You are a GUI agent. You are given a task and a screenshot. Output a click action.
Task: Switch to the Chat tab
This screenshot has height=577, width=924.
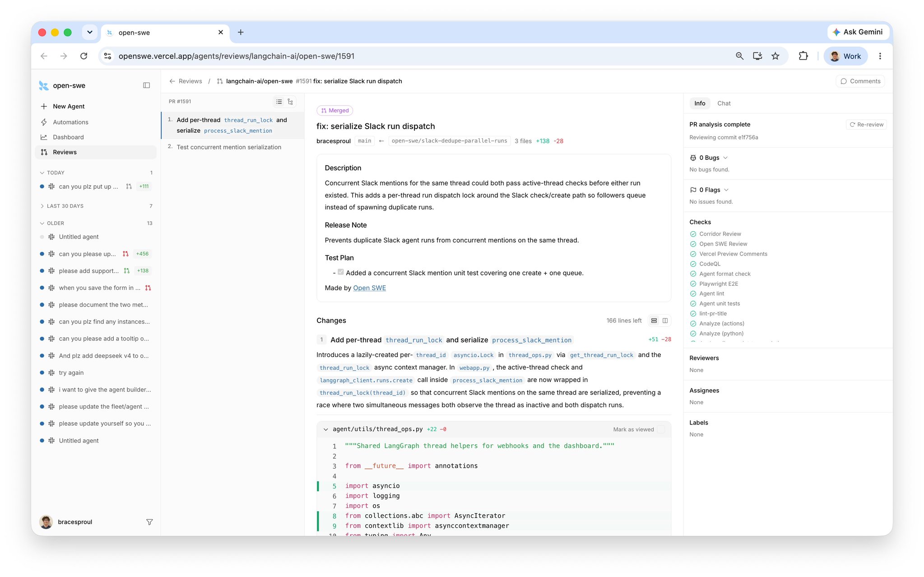point(724,103)
